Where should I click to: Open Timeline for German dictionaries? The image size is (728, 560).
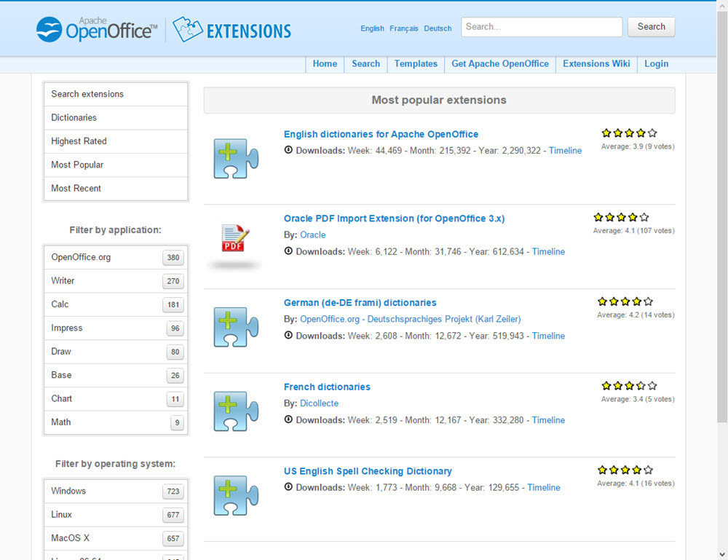coord(548,336)
